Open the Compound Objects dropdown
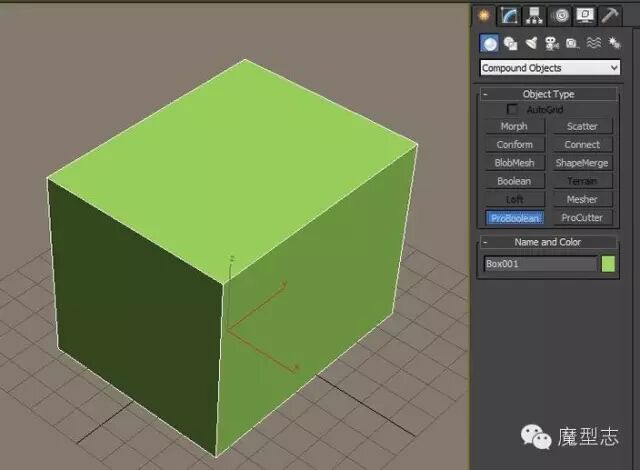 pyautogui.click(x=550, y=68)
